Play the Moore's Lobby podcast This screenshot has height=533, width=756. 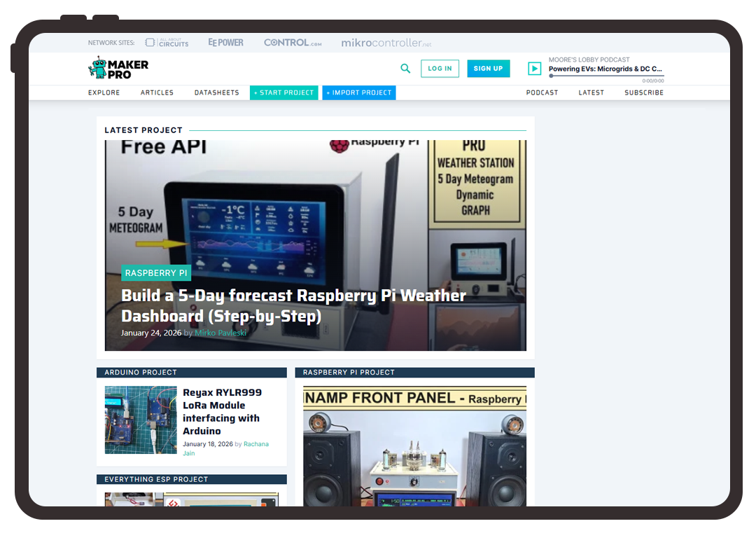(534, 69)
